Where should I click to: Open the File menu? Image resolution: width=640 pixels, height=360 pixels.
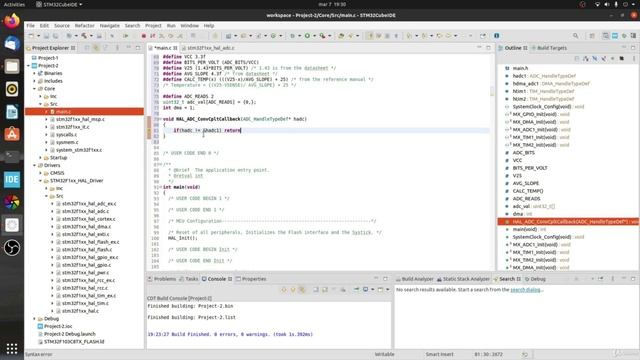pos(31,25)
